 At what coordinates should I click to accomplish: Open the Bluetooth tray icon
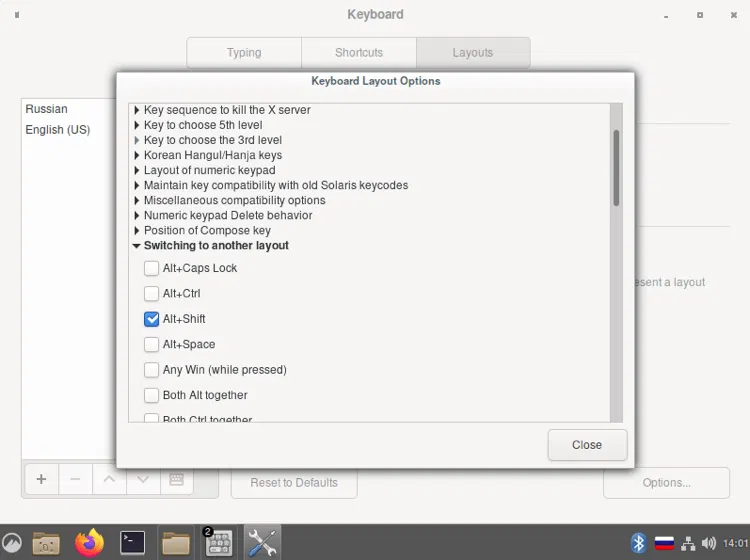[x=639, y=543]
